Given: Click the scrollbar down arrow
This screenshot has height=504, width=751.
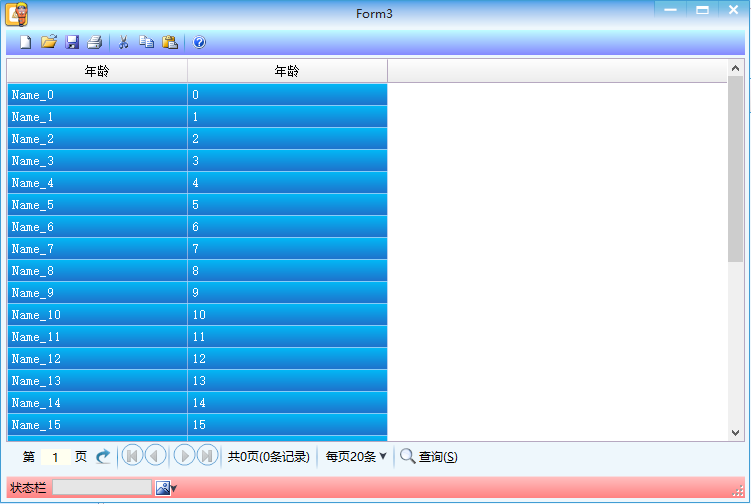Looking at the screenshot, I should coord(736,433).
